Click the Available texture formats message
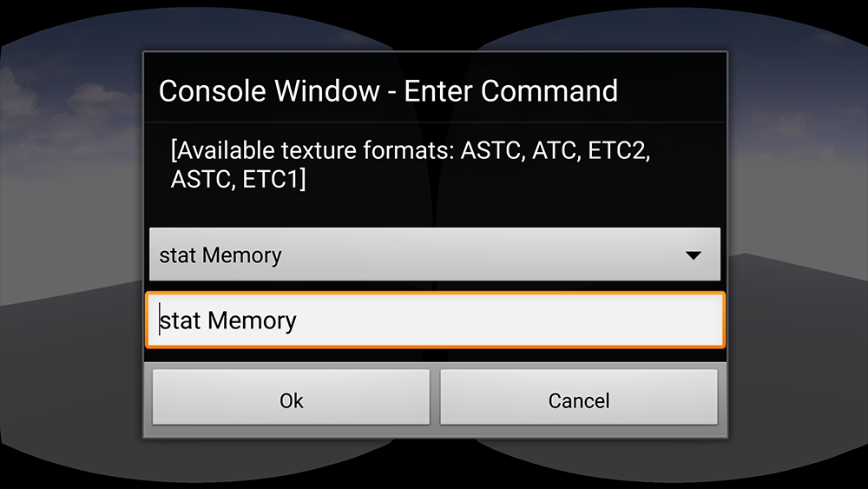 411,164
